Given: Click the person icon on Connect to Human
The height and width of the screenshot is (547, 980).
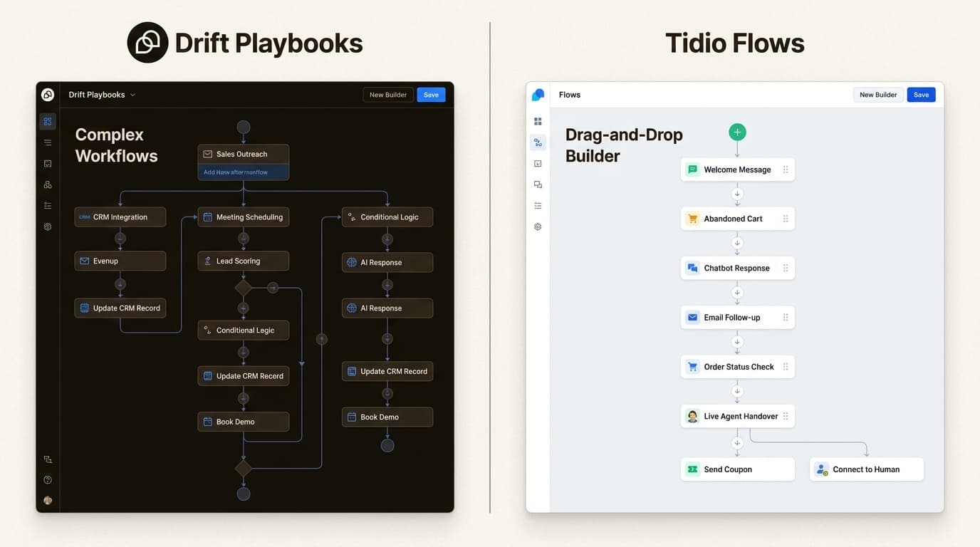Looking at the screenshot, I should pyautogui.click(x=821, y=469).
